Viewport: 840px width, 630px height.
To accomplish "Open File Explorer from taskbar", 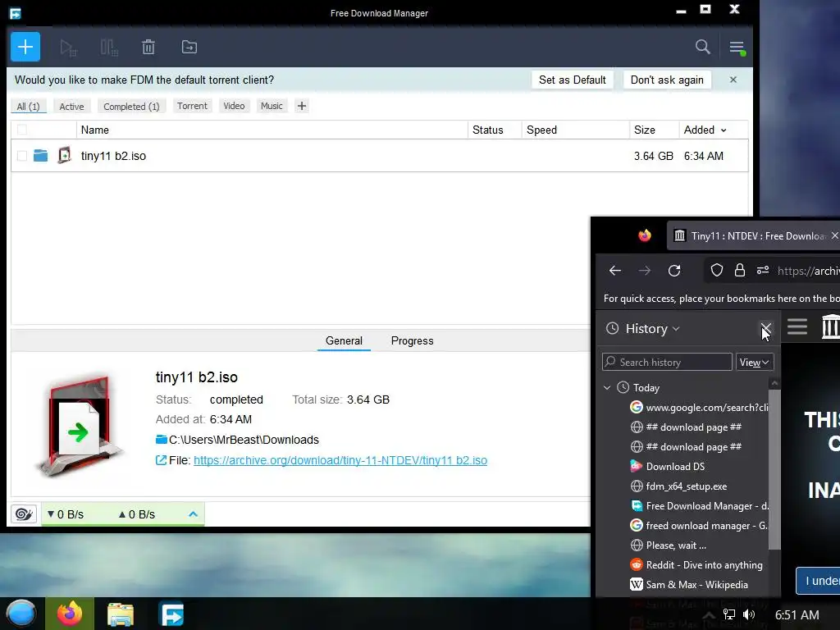I will [120, 614].
